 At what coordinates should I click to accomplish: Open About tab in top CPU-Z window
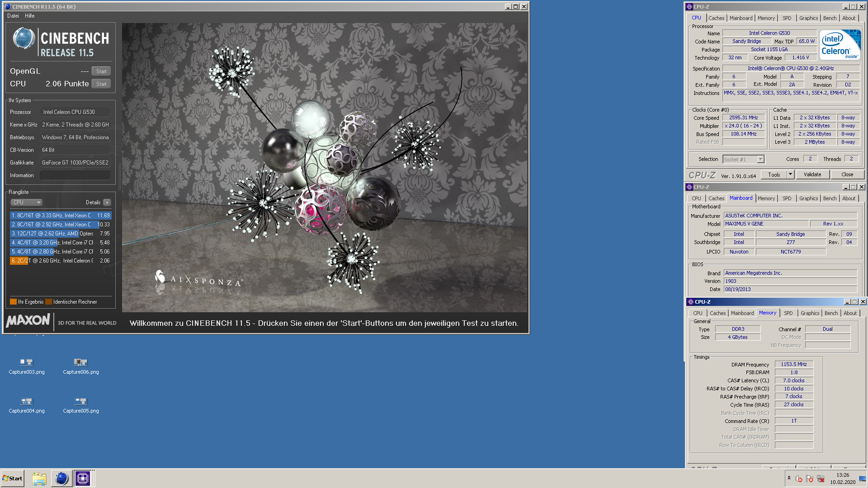coord(849,18)
